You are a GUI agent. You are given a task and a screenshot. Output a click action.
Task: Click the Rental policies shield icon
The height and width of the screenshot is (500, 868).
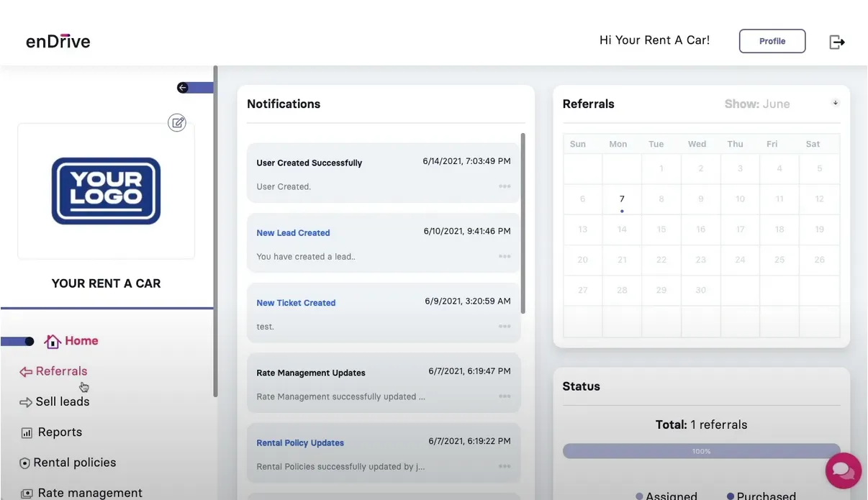25,463
